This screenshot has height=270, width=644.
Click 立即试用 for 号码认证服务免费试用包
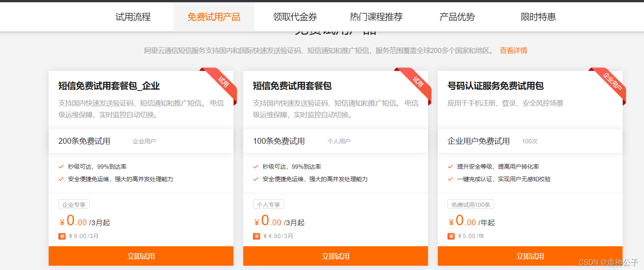tap(530, 256)
